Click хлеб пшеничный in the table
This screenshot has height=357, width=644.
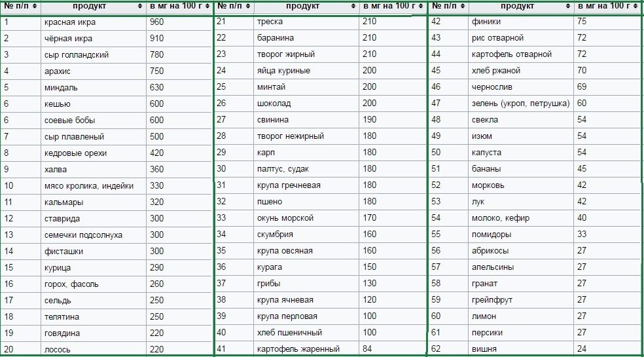click(306, 333)
